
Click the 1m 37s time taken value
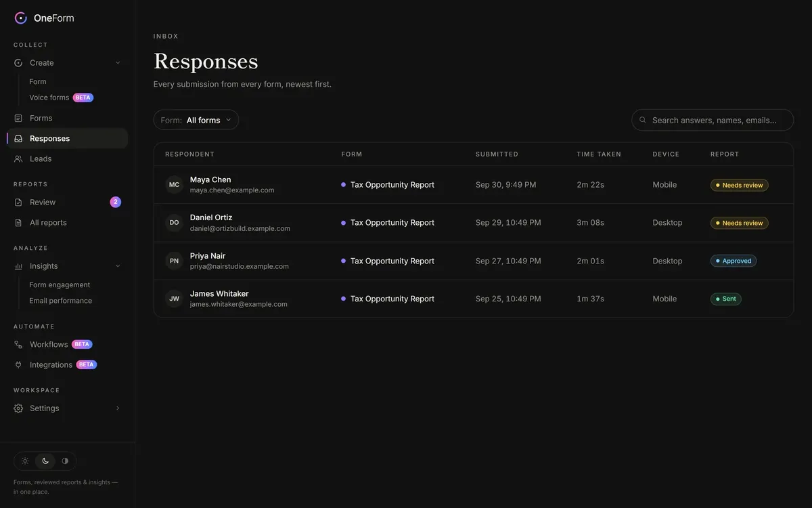pos(591,299)
